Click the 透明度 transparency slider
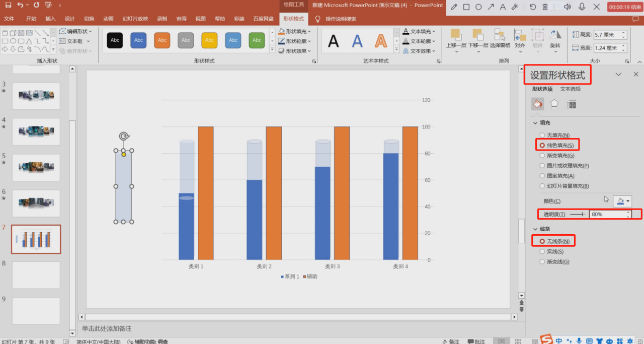The height and width of the screenshot is (344, 644). click(x=579, y=214)
